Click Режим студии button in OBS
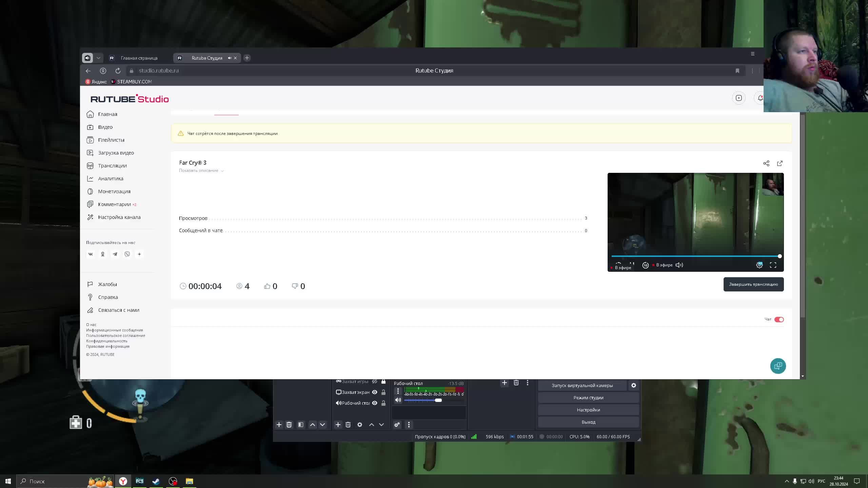868x488 pixels. 588,398
